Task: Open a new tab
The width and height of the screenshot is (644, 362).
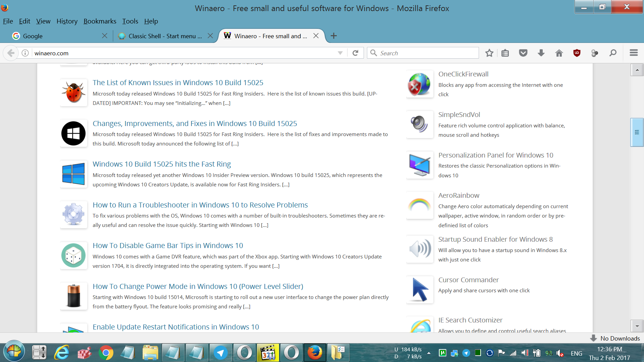Action: point(333,36)
